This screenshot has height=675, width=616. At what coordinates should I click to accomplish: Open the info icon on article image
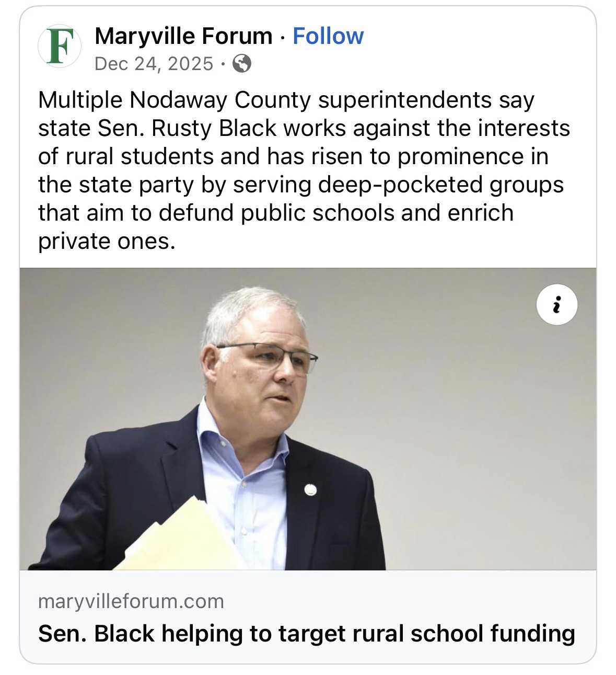tap(557, 304)
